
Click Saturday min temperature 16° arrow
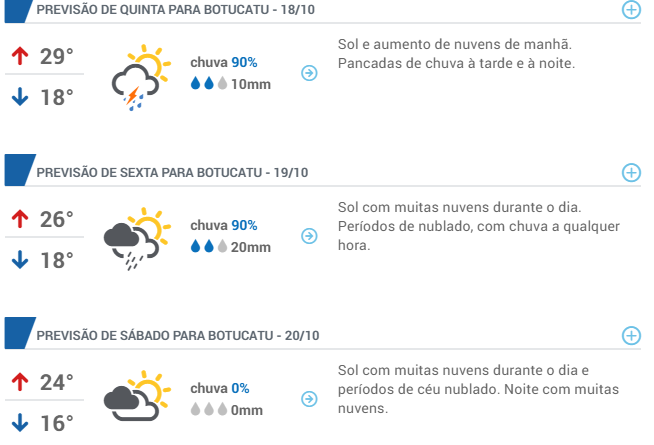click(20, 423)
